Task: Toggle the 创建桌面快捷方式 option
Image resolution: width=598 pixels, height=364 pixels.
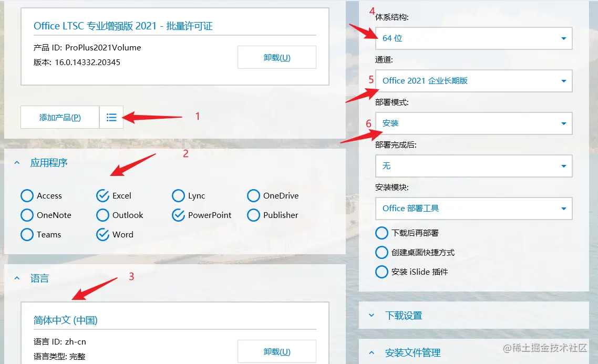Action: tap(382, 252)
